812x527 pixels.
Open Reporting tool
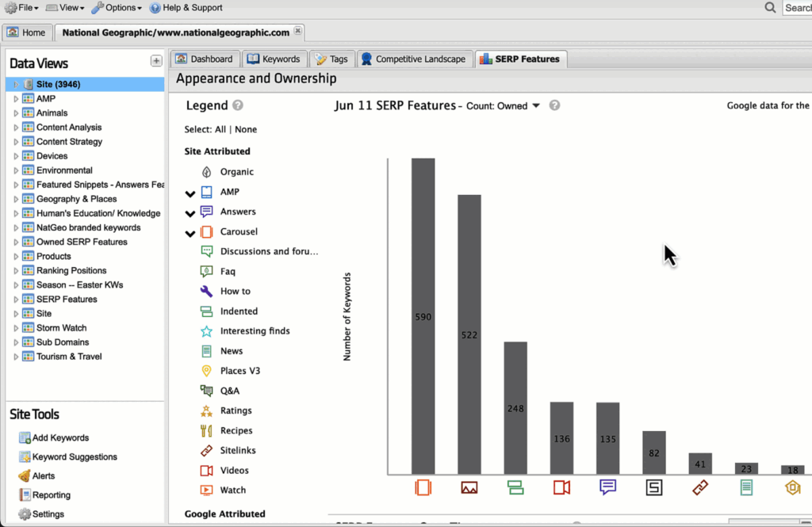45,495
